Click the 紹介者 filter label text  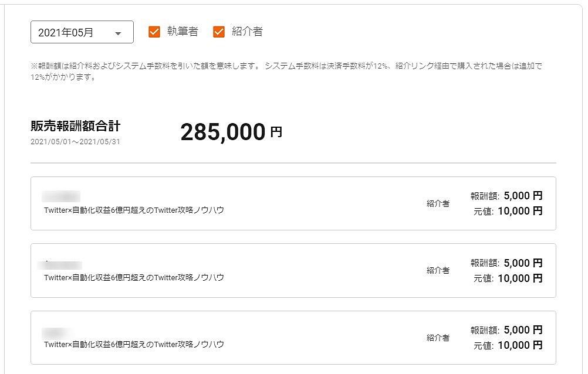click(247, 32)
